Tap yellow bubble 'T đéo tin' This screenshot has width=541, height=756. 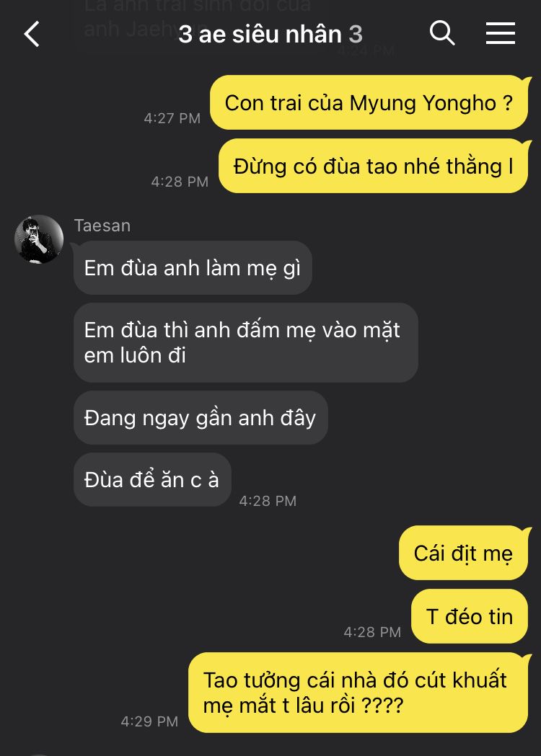click(x=470, y=617)
